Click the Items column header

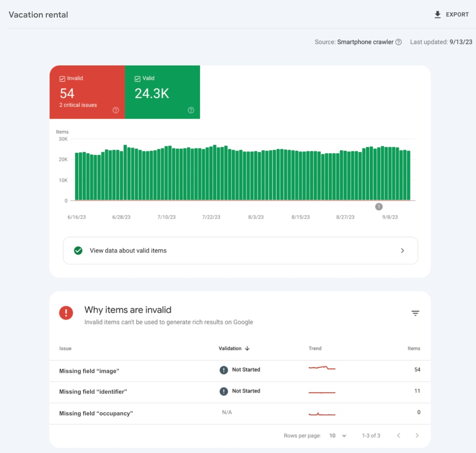(x=414, y=348)
